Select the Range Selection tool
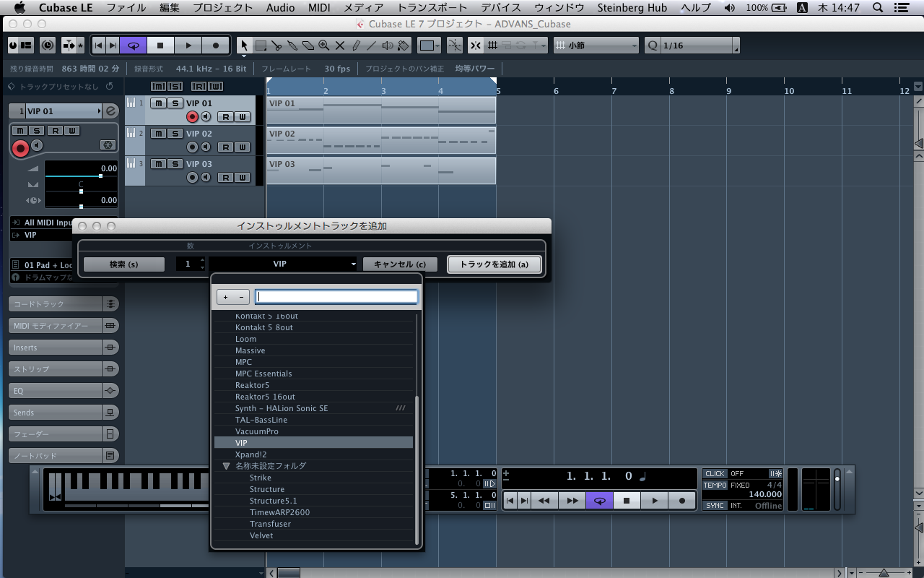Screen dimensions: 924x578 pyautogui.click(x=261, y=46)
